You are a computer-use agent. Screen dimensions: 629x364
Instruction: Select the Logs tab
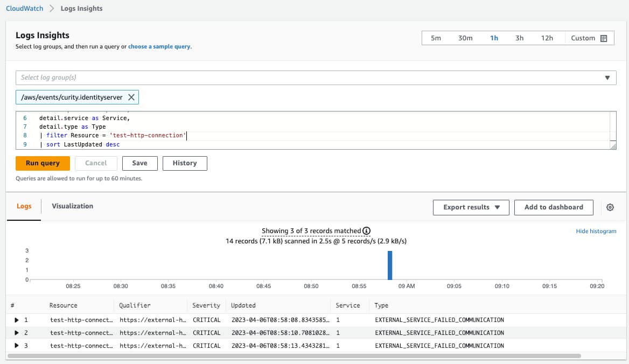click(24, 206)
